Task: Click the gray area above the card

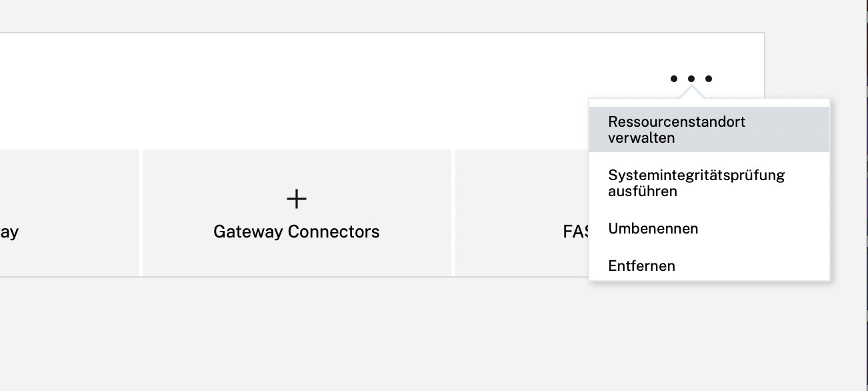Action: 400,16
